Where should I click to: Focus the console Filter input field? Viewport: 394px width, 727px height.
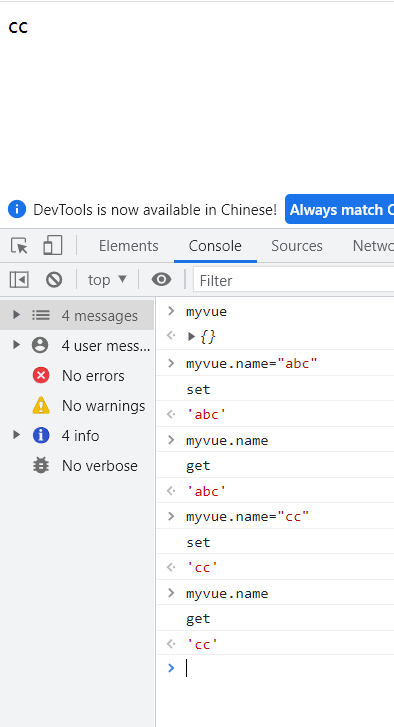[294, 280]
